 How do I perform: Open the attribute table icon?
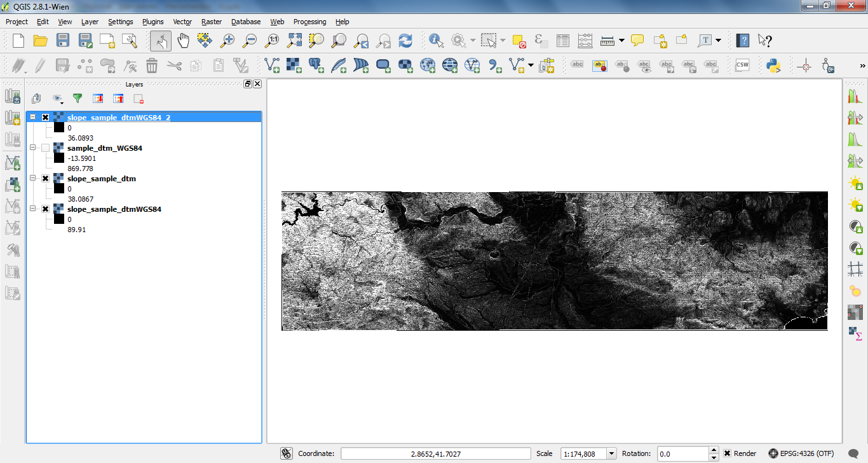coord(563,41)
